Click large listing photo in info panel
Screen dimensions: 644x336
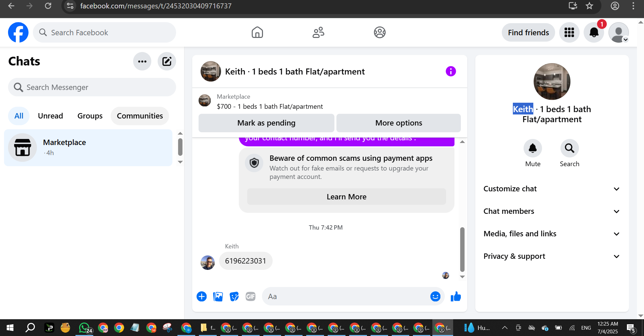tap(552, 82)
